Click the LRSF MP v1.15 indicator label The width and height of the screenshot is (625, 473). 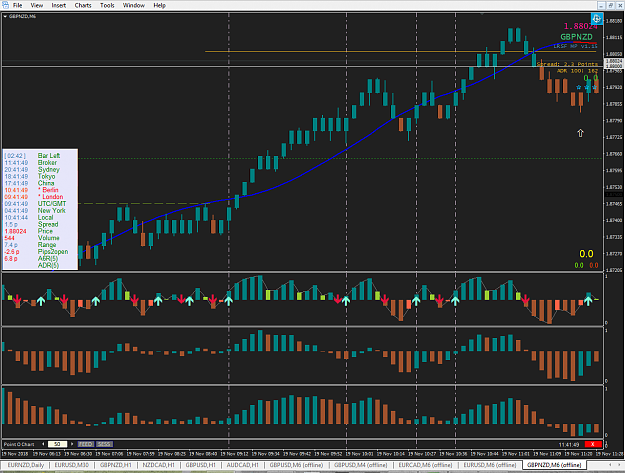click(575, 46)
